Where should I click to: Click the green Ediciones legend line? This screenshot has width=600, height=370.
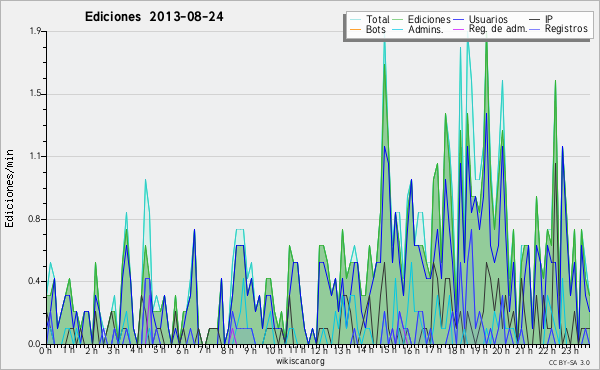tap(398, 20)
